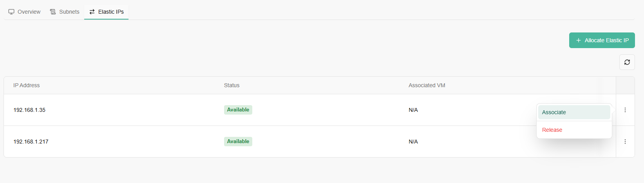644x183 pixels.
Task: Click the swap arrows icon beside Elastic IPs
Action: tap(92, 12)
